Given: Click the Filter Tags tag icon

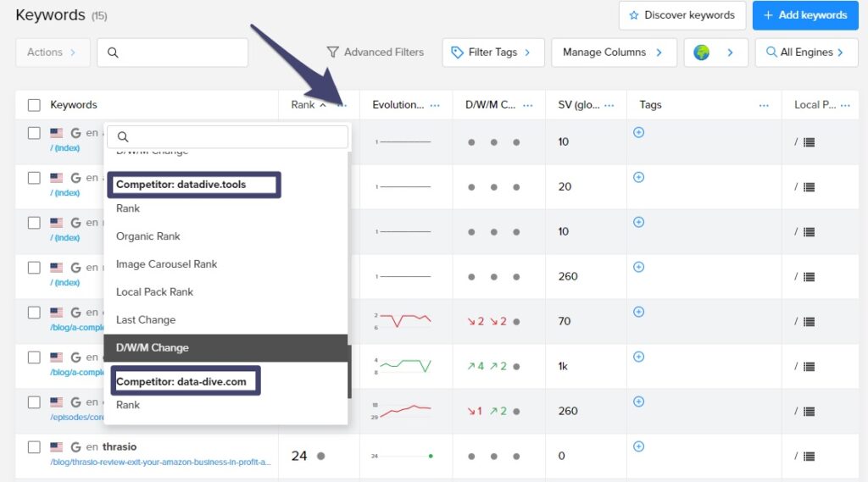Looking at the screenshot, I should tap(457, 52).
